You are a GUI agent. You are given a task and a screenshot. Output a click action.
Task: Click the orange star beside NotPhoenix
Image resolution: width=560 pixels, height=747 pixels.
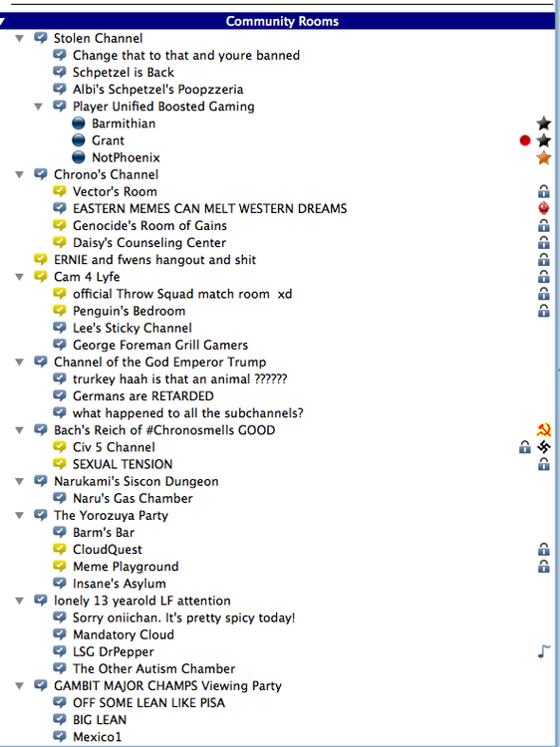pyautogui.click(x=543, y=157)
